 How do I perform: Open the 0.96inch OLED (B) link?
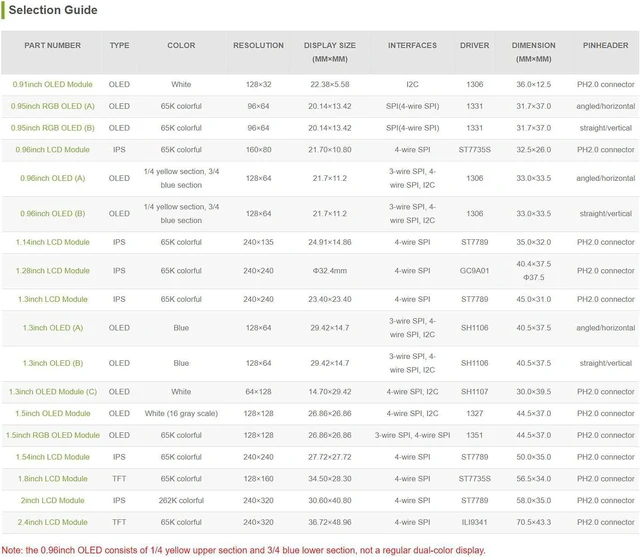53,213
